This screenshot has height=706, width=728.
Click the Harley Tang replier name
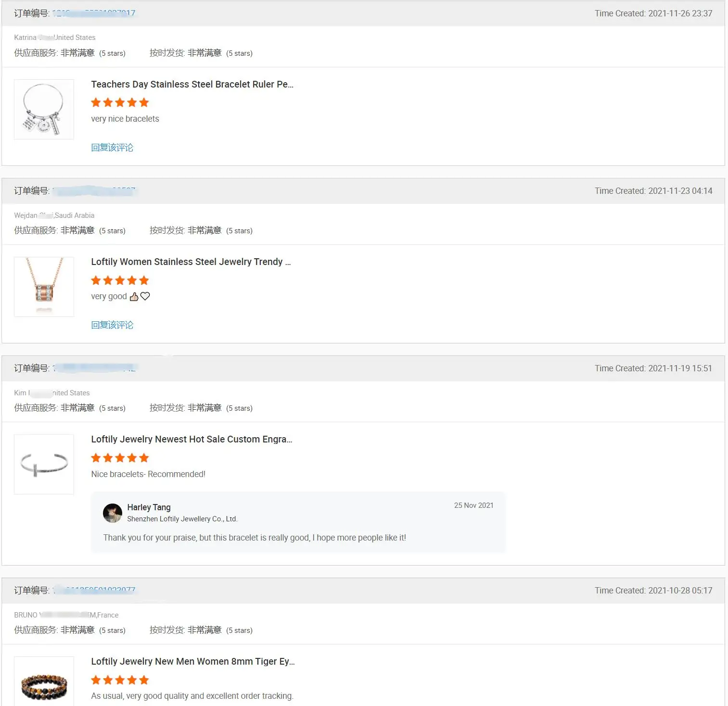pyautogui.click(x=149, y=507)
